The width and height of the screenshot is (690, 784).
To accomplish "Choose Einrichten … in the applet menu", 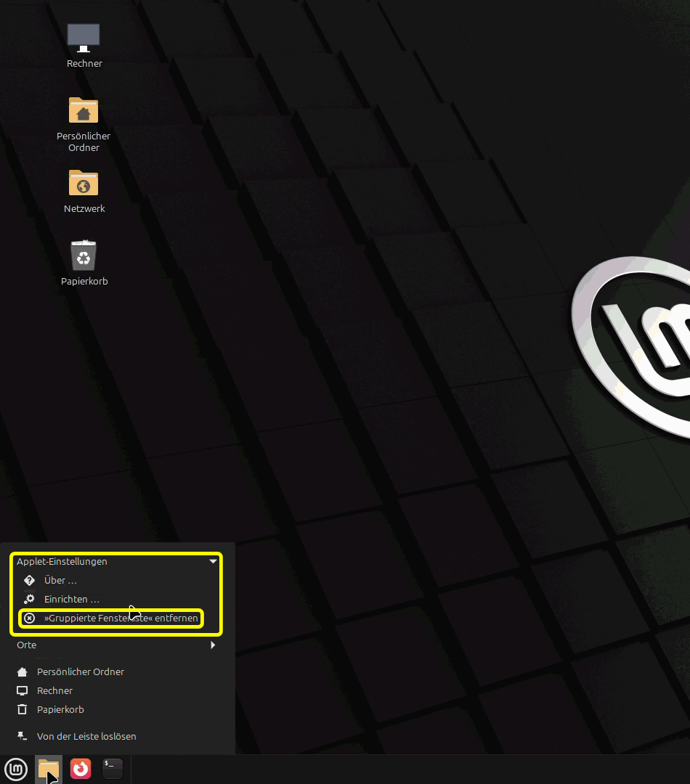I will (71, 600).
